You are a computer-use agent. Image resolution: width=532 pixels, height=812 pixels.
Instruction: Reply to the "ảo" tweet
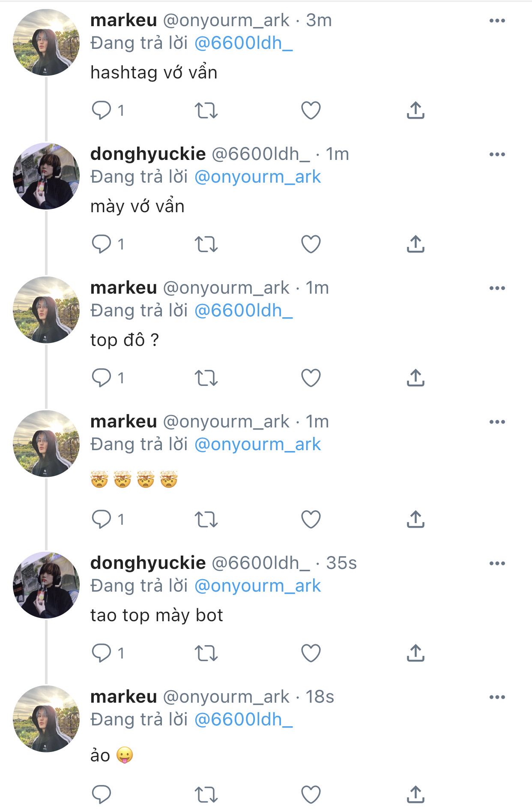tap(102, 794)
